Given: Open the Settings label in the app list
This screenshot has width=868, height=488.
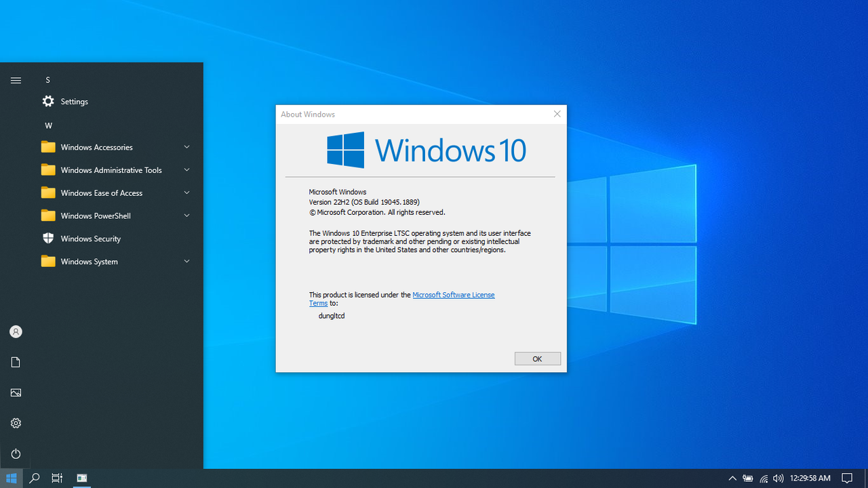Looking at the screenshot, I should coord(75,102).
